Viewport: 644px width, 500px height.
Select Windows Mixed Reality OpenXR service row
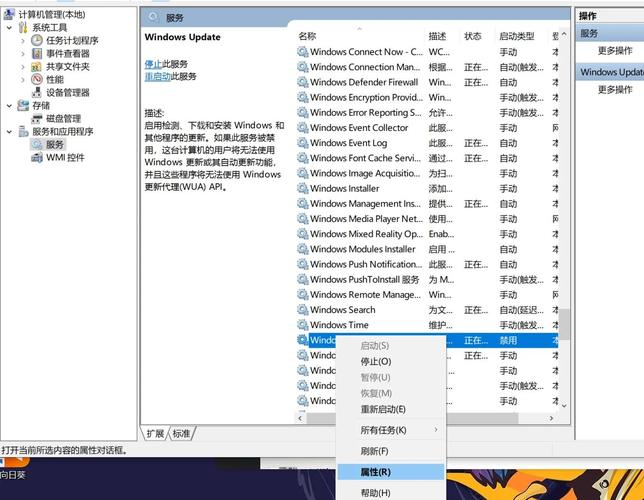pyautogui.click(x=427, y=234)
